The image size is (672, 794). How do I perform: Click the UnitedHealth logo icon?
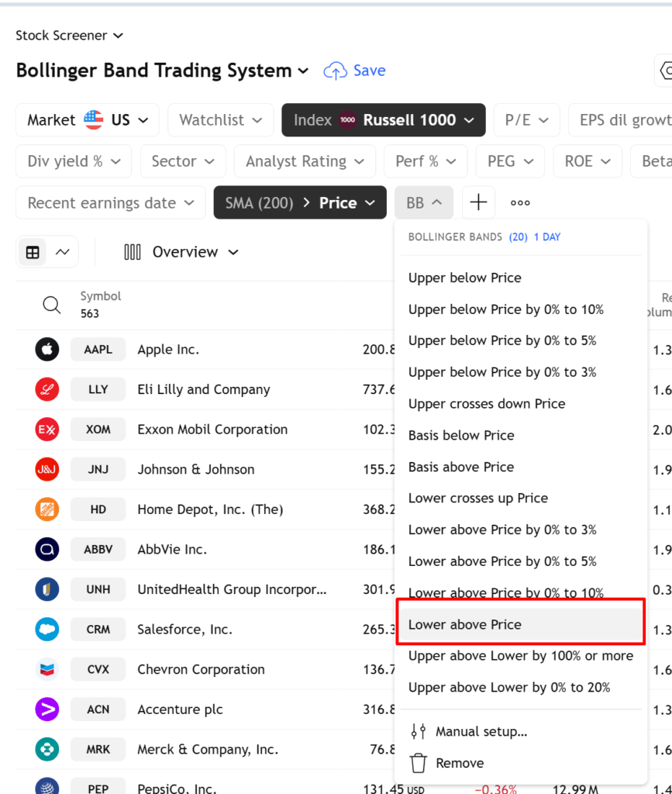tap(47, 589)
